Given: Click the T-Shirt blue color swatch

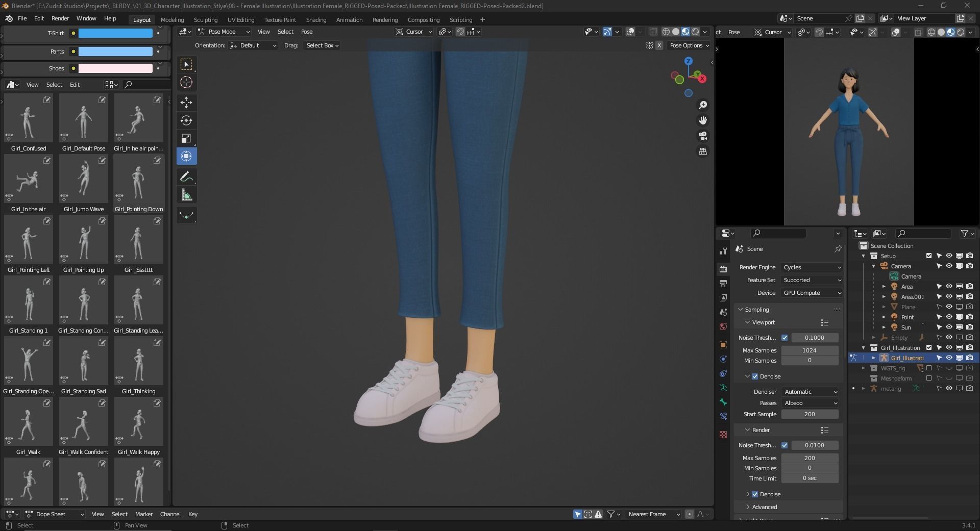Looking at the screenshot, I should 115,33.
